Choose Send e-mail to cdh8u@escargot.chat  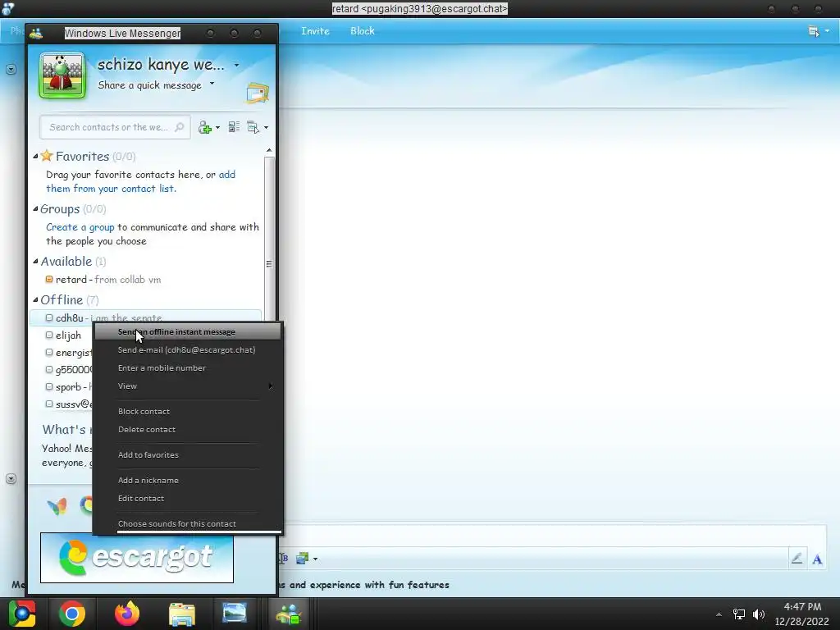tap(188, 349)
